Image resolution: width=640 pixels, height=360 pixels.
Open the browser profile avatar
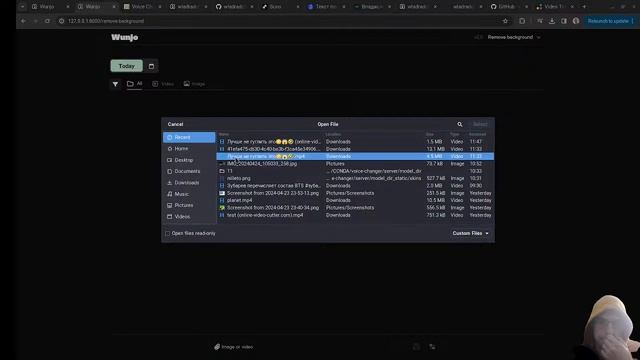pos(576,21)
